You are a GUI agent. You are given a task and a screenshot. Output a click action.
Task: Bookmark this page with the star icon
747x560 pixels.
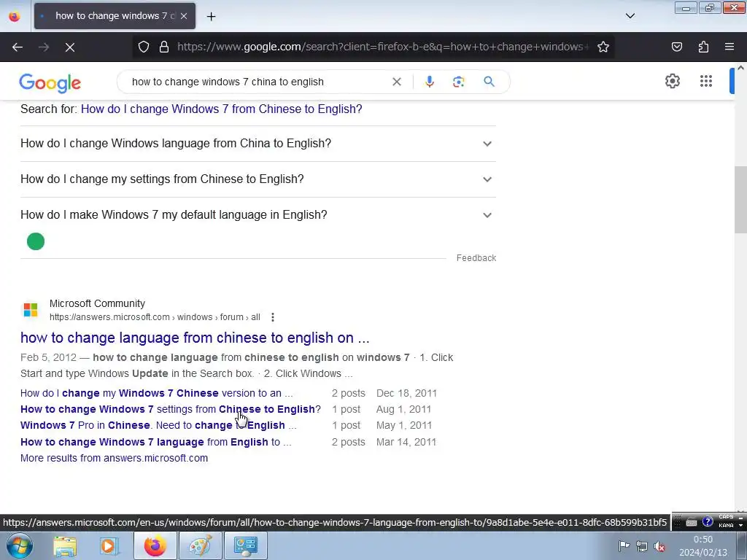click(x=603, y=47)
